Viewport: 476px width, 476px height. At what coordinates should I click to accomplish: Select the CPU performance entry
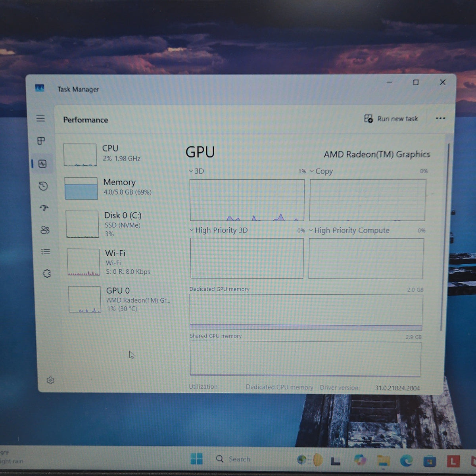coord(119,154)
